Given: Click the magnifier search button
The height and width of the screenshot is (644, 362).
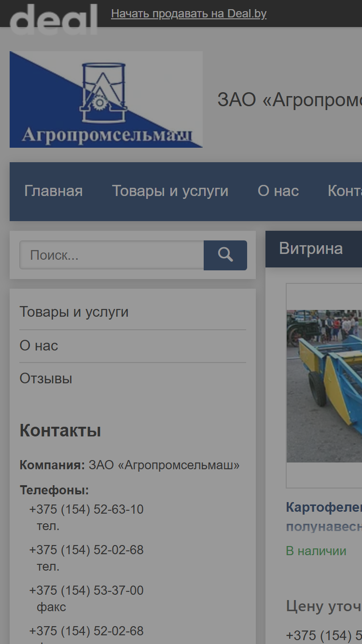Looking at the screenshot, I should pos(225,255).
